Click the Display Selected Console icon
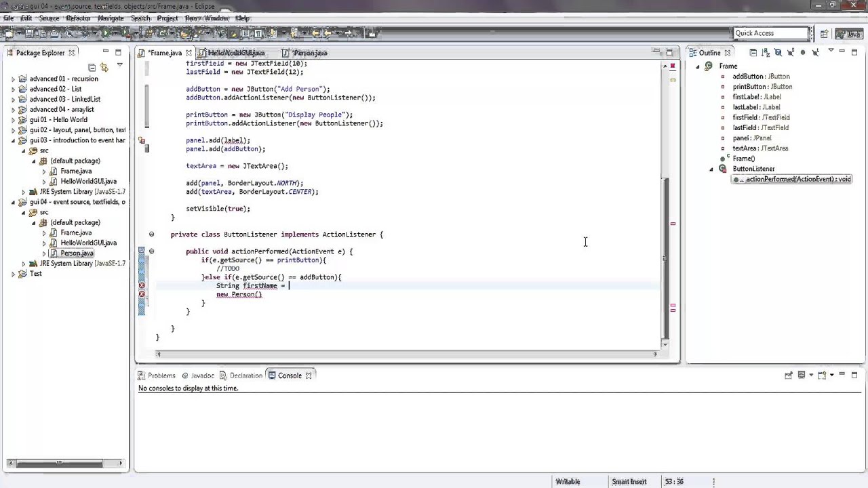The width and height of the screenshot is (868, 488). 802,375
